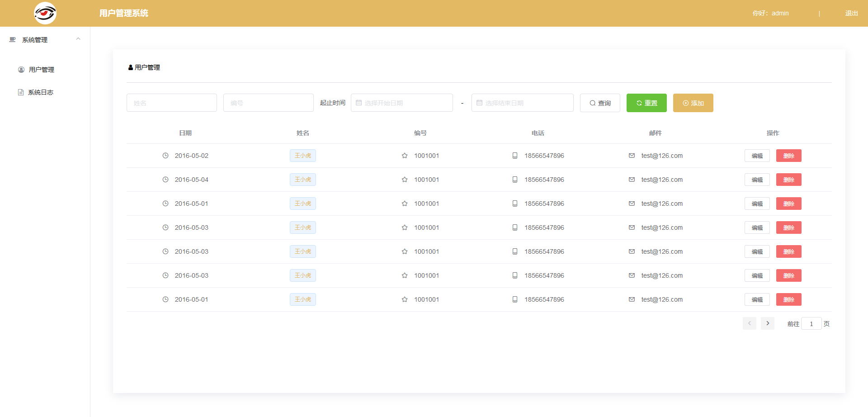Click 1001001 in the 2016-05-04 row
The image size is (868, 417).
tap(427, 180)
